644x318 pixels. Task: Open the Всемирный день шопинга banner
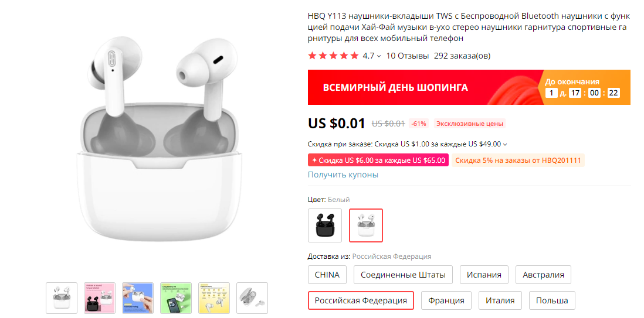469,87
